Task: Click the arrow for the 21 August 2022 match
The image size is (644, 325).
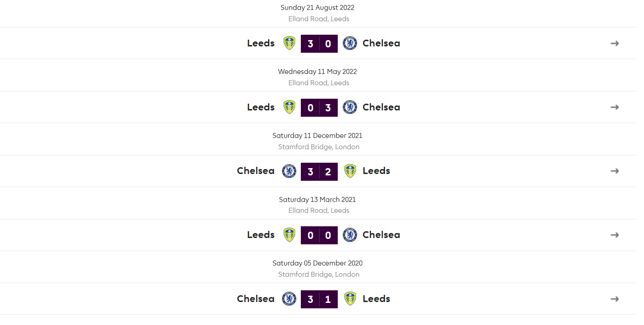Action: pos(615,43)
